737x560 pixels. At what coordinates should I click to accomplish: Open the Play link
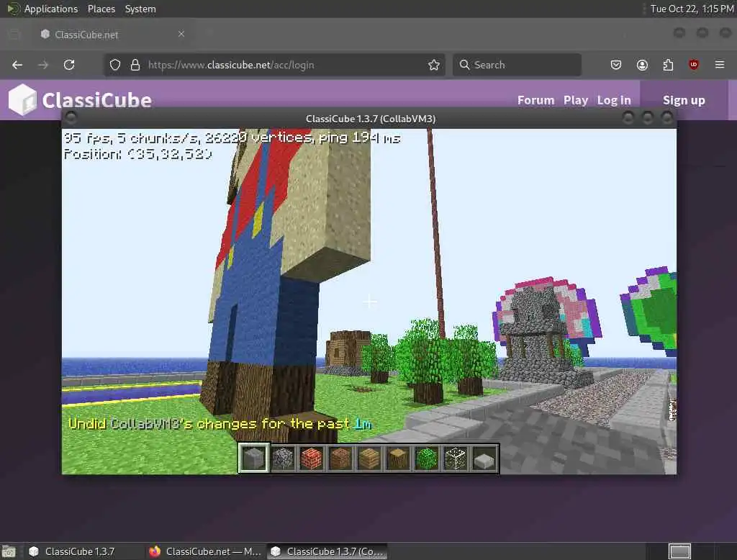pyautogui.click(x=576, y=100)
